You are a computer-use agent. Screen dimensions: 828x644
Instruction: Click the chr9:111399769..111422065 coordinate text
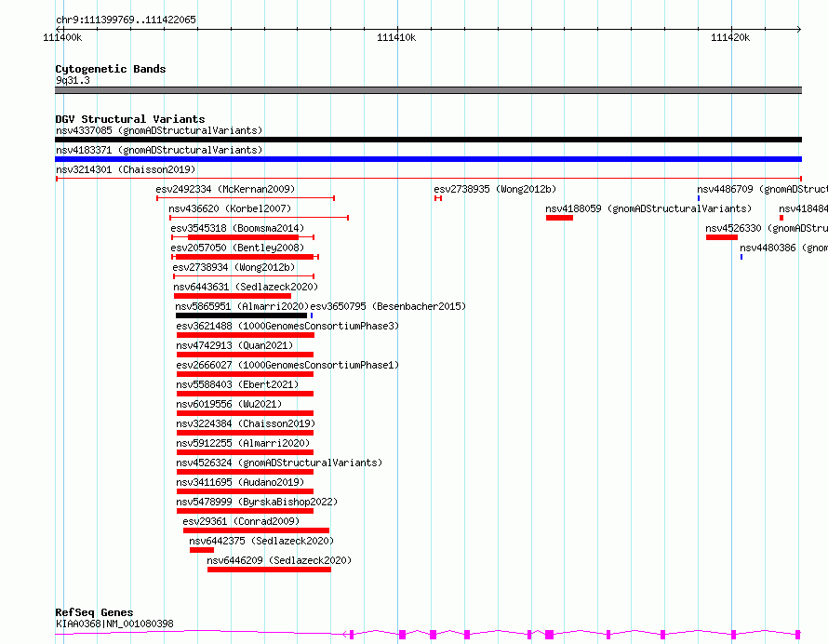click(127, 20)
